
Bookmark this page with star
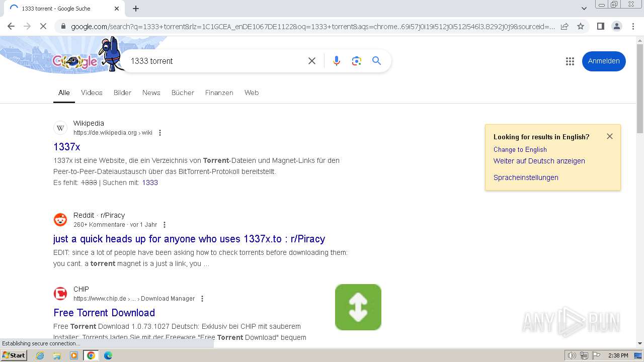(581, 26)
